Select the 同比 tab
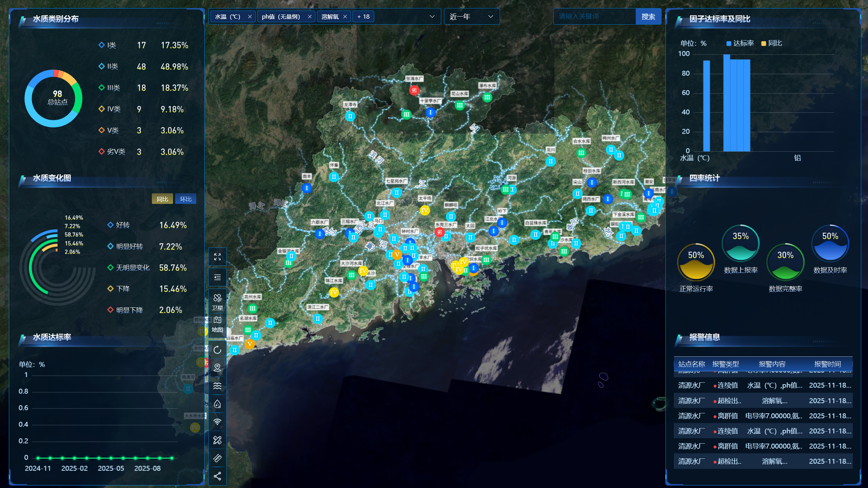 162,199
